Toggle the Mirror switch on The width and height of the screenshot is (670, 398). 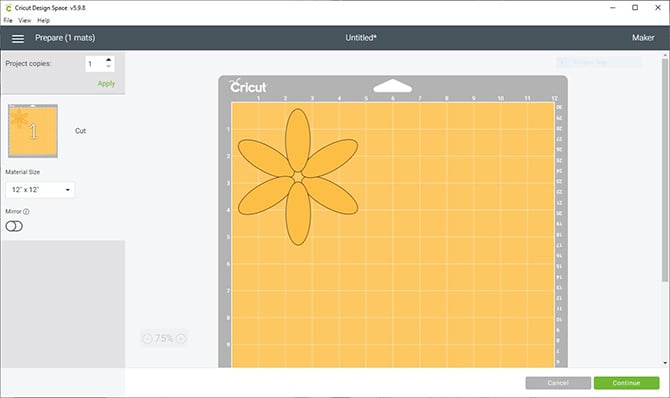point(14,226)
